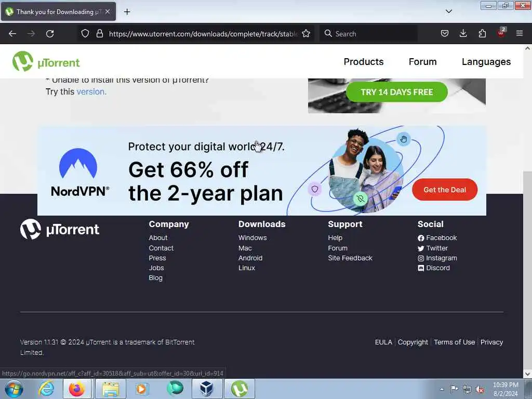Open the Firefox hamburger menu
This screenshot has width=532, height=399.
(x=520, y=33)
